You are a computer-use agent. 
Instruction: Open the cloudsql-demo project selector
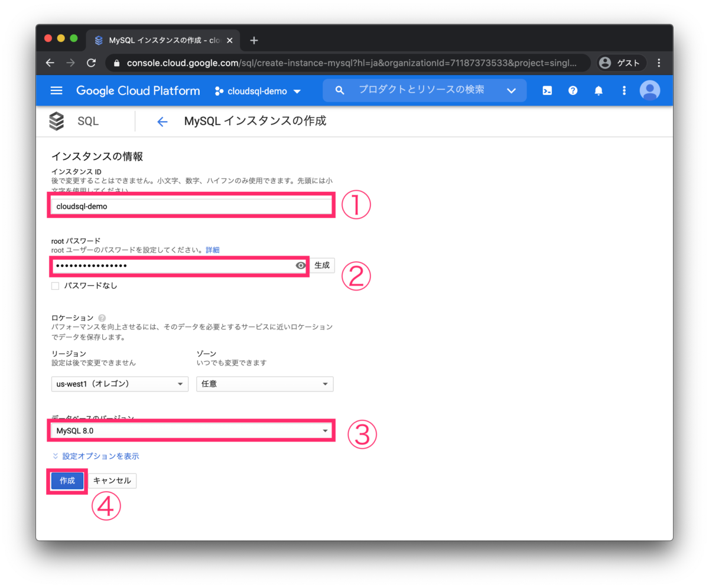[257, 91]
